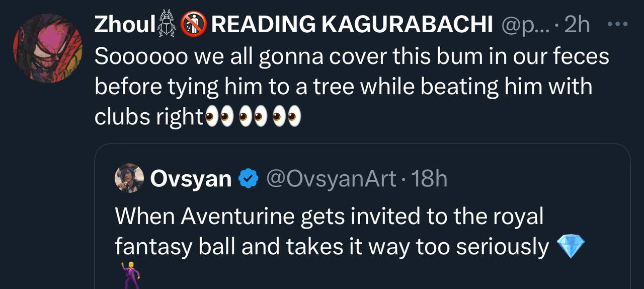The image size is (644, 289).
Task: Click the purple dancing man emoji
Action: coord(129,275)
